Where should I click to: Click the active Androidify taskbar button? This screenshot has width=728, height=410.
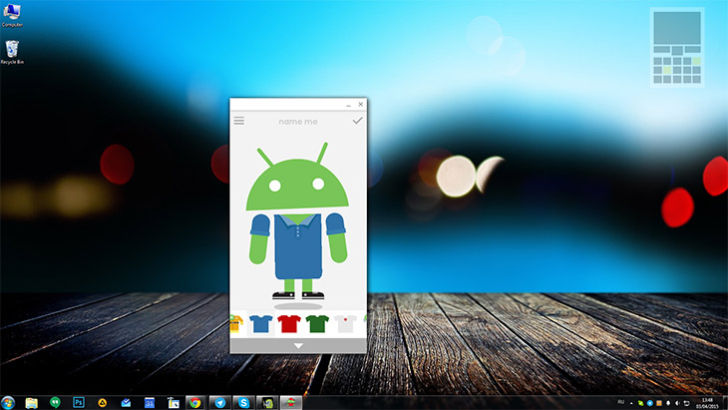click(x=291, y=403)
